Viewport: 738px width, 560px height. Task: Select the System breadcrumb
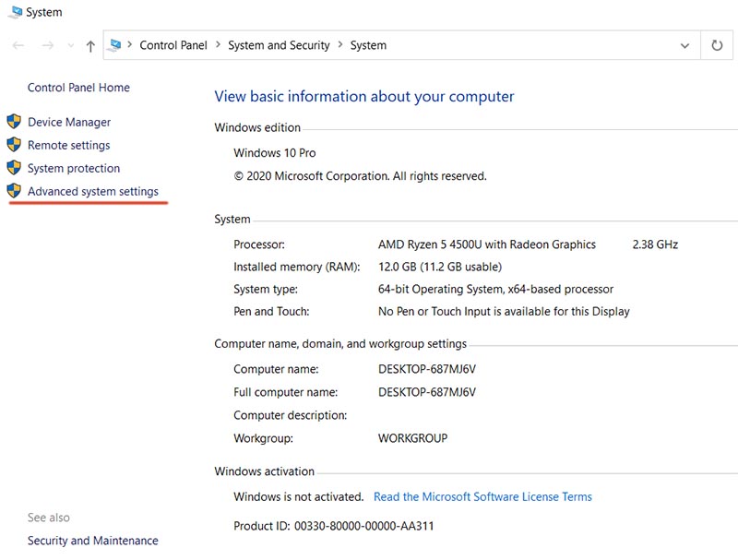pos(368,45)
